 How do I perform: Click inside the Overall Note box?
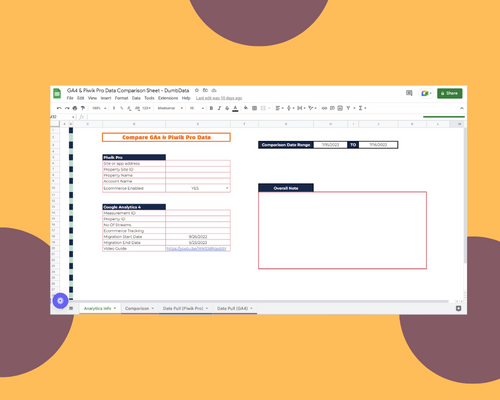(x=342, y=230)
